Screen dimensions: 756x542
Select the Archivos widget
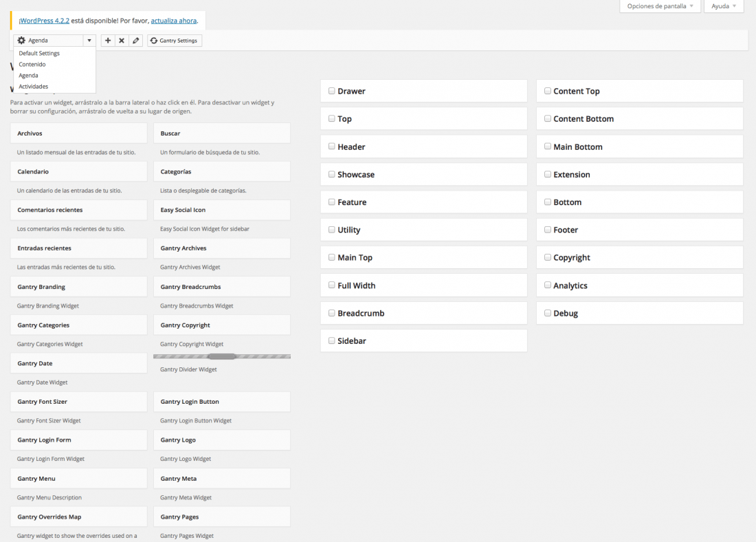[78, 133]
